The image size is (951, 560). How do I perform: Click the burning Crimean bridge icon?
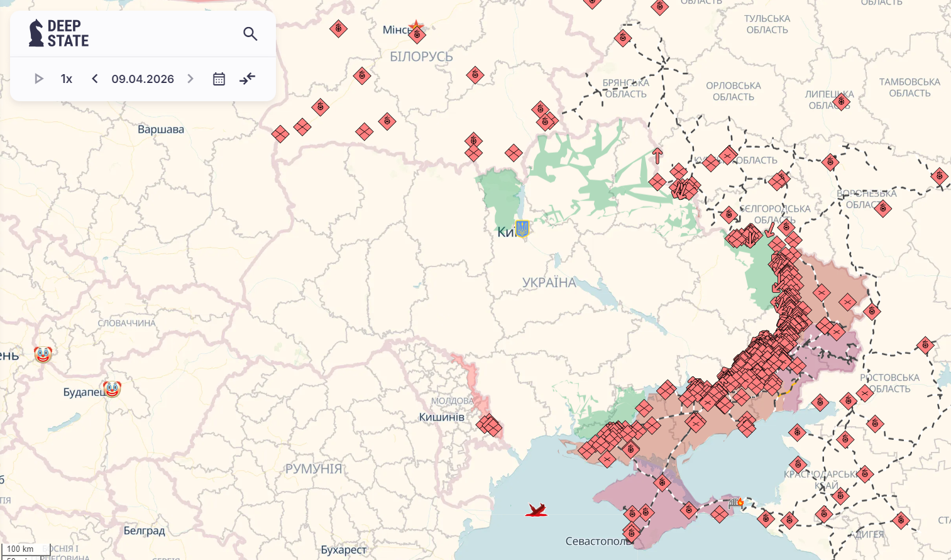click(x=736, y=503)
